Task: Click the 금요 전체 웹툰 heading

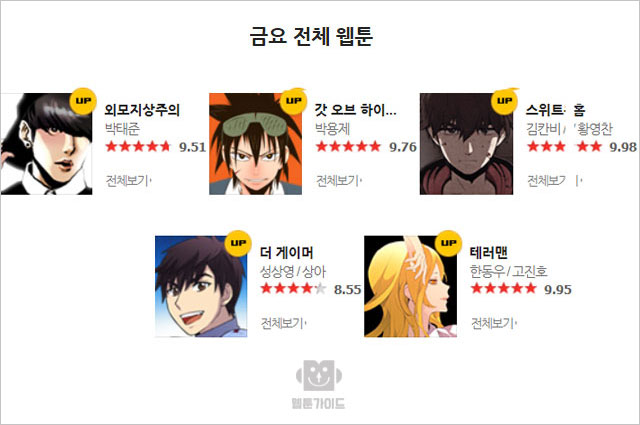Action: 311,37
